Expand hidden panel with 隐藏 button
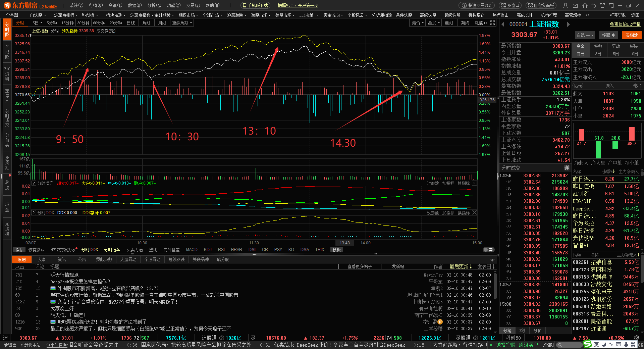 (x=481, y=23)
